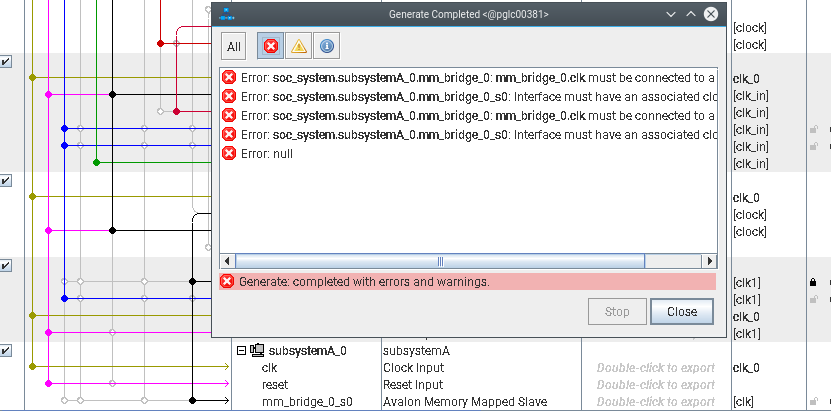Uncheck the Use checkbox for subsystemA_0
Screen dimensions: 831x411
pyautogui.click(x=5, y=351)
